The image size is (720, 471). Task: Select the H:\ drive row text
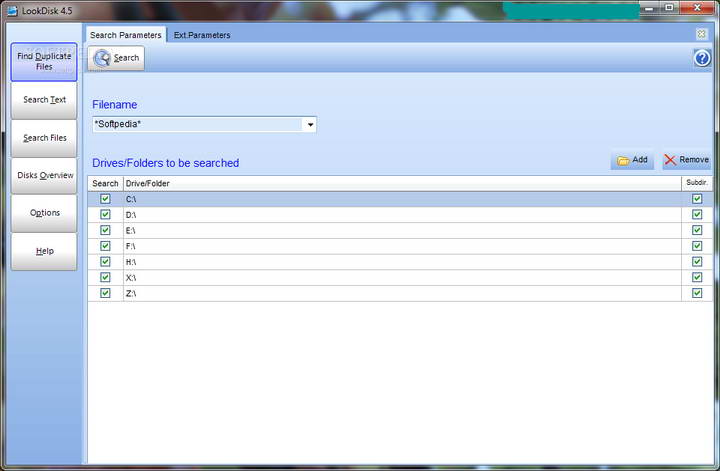pos(131,262)
